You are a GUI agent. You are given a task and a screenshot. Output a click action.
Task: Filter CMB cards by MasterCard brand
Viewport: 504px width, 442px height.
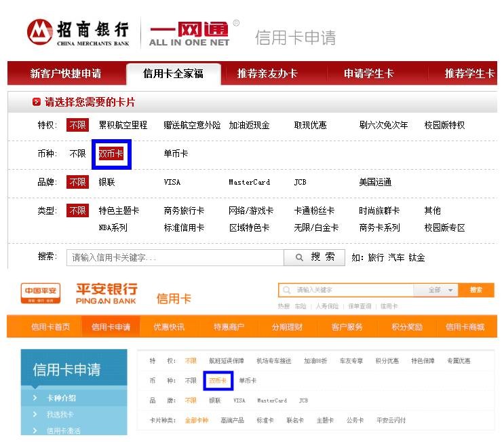tap(249, 183)
